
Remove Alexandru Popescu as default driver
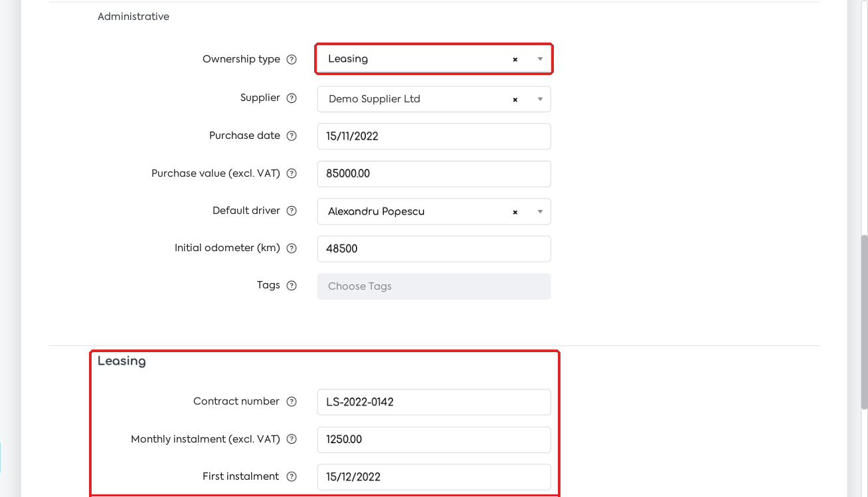[x=515, y=212]
